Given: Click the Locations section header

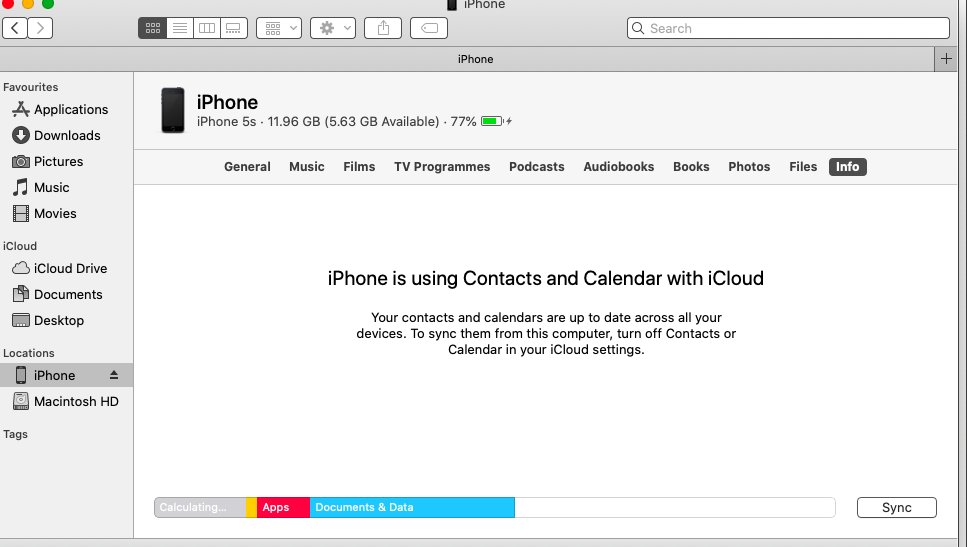Looking at the screenshot, I should click(x=28, y=353).
